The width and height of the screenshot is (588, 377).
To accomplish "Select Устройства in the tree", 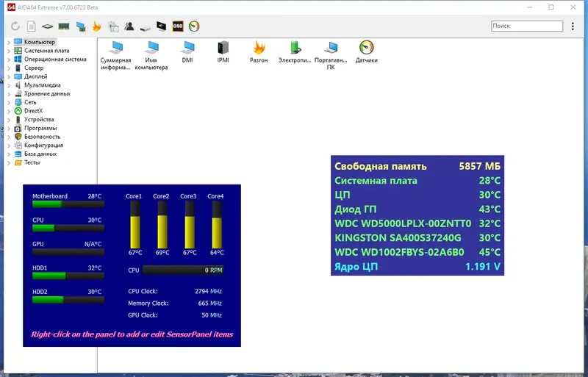I will click(x=39, y=120).
